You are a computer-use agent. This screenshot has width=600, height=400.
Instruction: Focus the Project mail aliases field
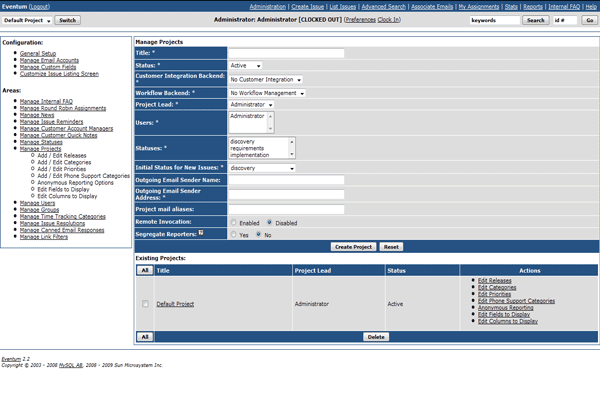286,209
